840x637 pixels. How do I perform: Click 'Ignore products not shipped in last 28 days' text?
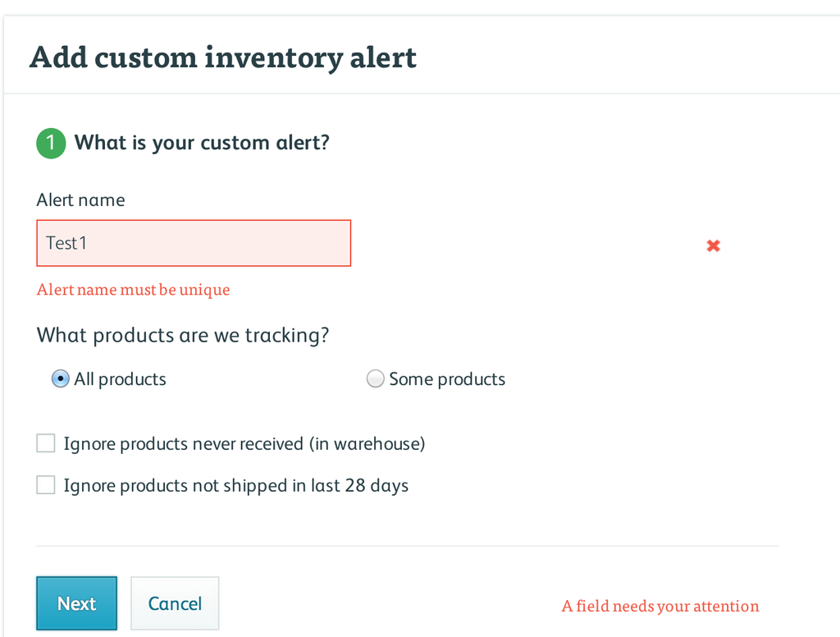[236, 485]
